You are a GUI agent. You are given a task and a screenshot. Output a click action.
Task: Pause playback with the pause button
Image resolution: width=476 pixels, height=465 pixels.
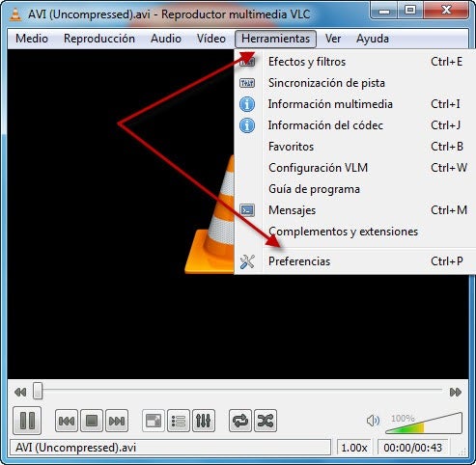[x=27, y=421]
